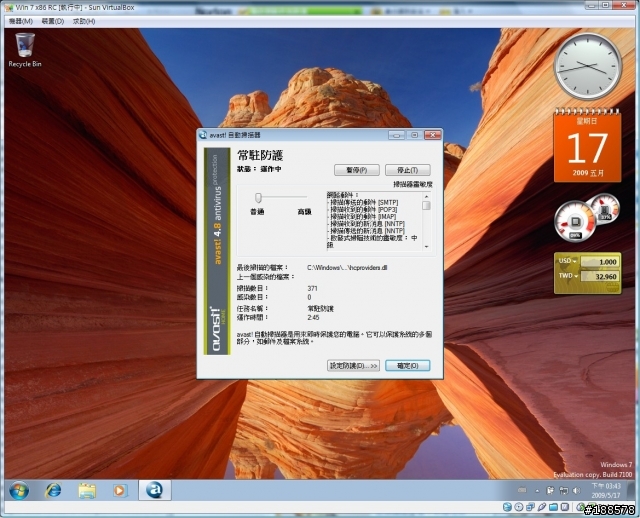Click the 暫停(P) pause button
640x518 pixels.
[357, 170]
